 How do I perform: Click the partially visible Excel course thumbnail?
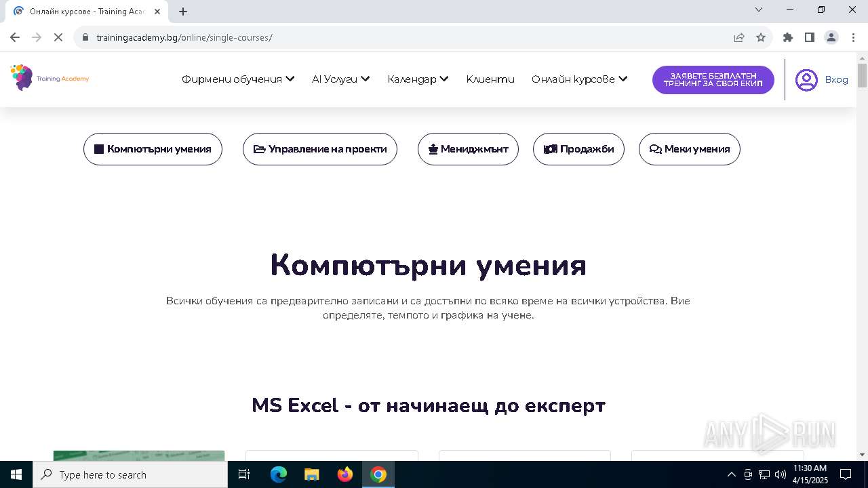[139, 455]
